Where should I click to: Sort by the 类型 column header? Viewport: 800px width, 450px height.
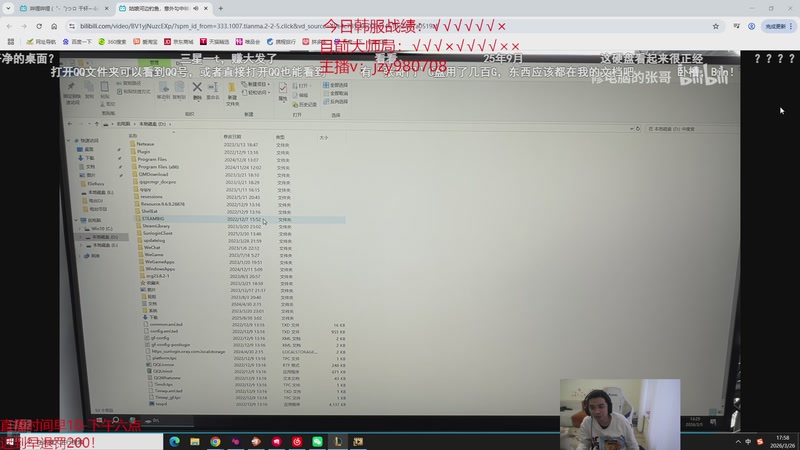(280, 137)
